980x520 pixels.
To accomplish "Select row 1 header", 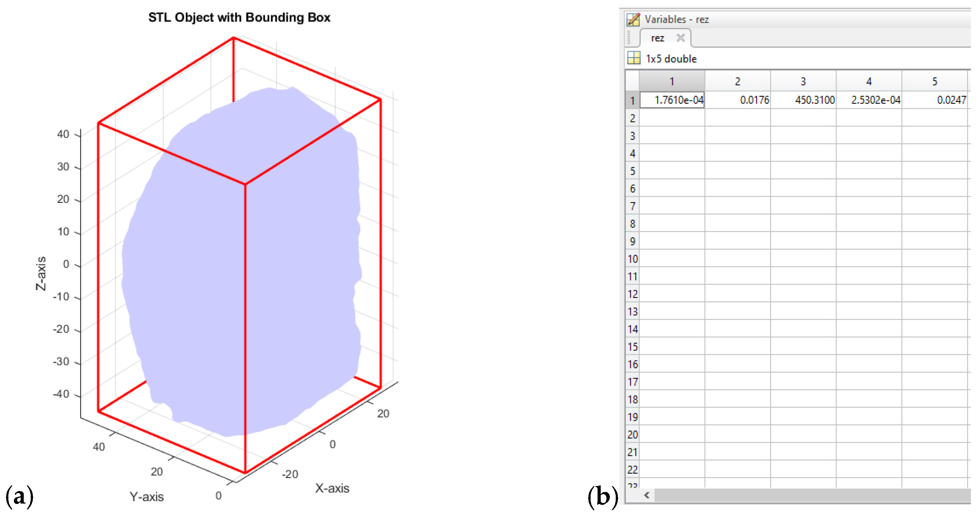I will (632, 101).
